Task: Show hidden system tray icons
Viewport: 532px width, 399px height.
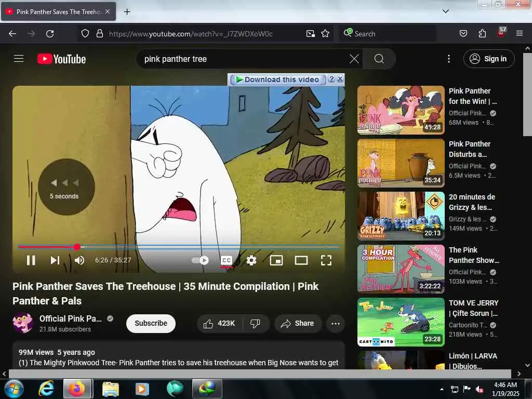Action: pyautogui.click(x=442, y=389)
